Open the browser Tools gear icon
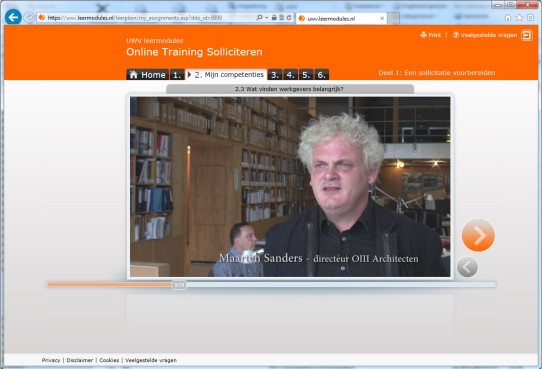542x369 pixels. (531, 17)
